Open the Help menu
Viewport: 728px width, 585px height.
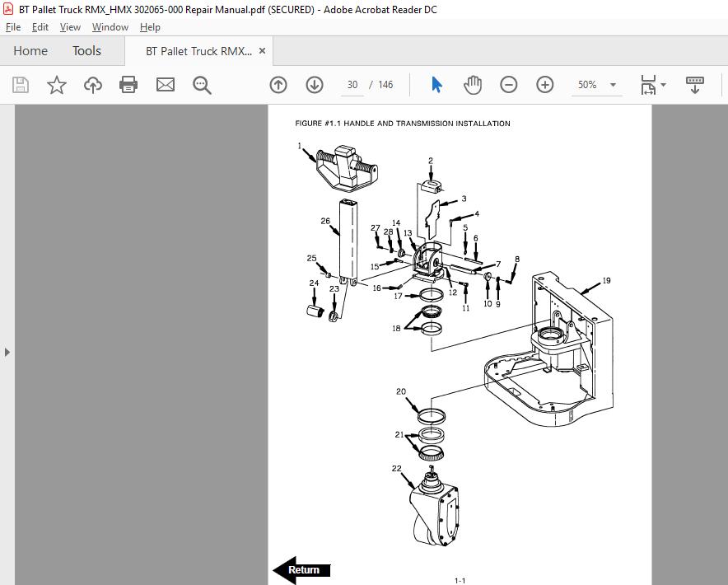click(150, 27)
